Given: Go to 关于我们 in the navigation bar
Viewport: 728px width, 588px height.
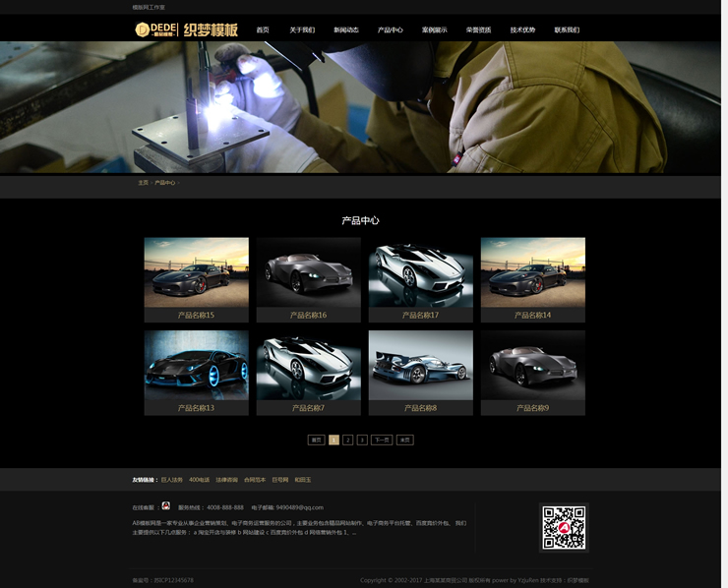Looking at the screenshot, I should click(x=302, y=30).
